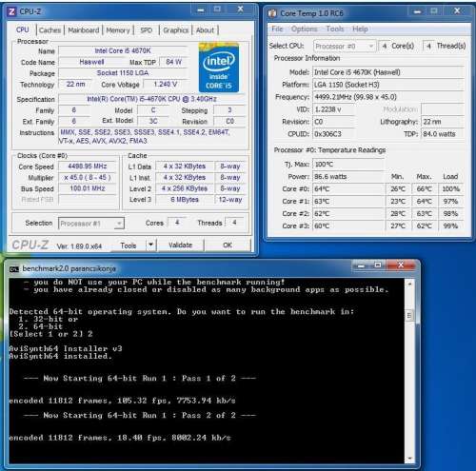Viewport: 476px width, 471px height.
Task: Click the Tools button in CPU-Z
Action: click(x=129, y=245)
